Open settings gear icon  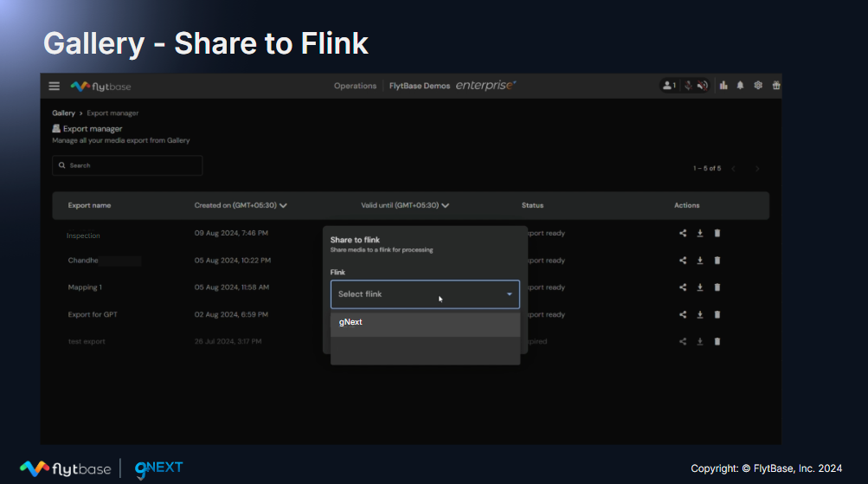[758, 85]
